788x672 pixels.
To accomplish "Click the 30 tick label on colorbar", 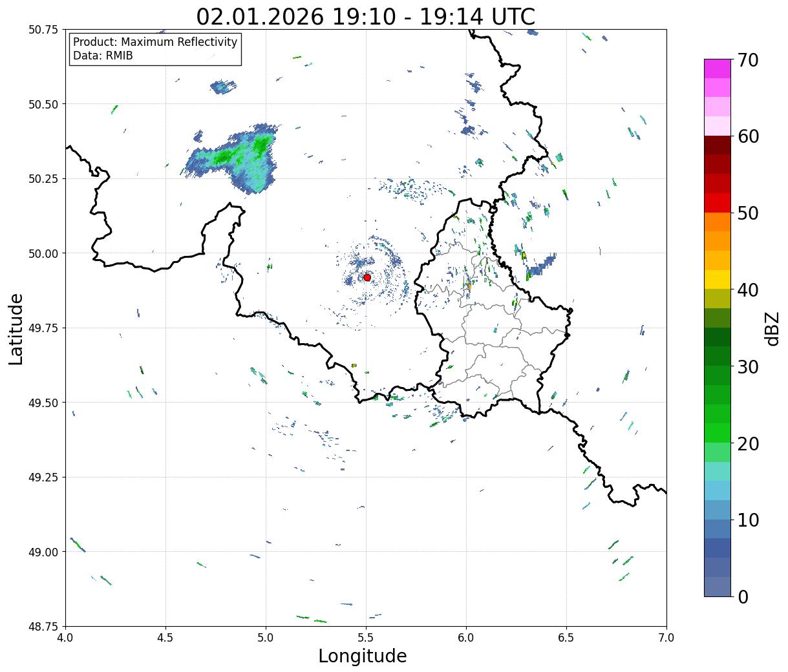I will (x=748, y=366).
